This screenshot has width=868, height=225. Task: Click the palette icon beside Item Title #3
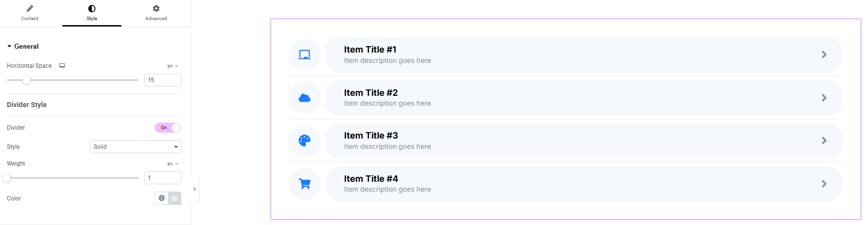click(305, 141)
